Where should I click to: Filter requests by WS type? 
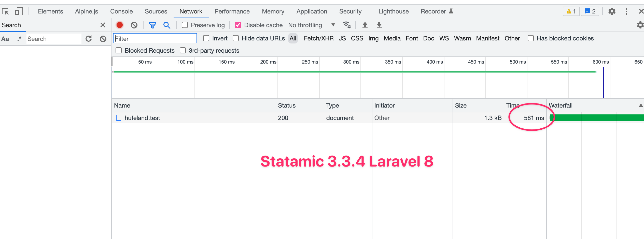coord(444,38)
